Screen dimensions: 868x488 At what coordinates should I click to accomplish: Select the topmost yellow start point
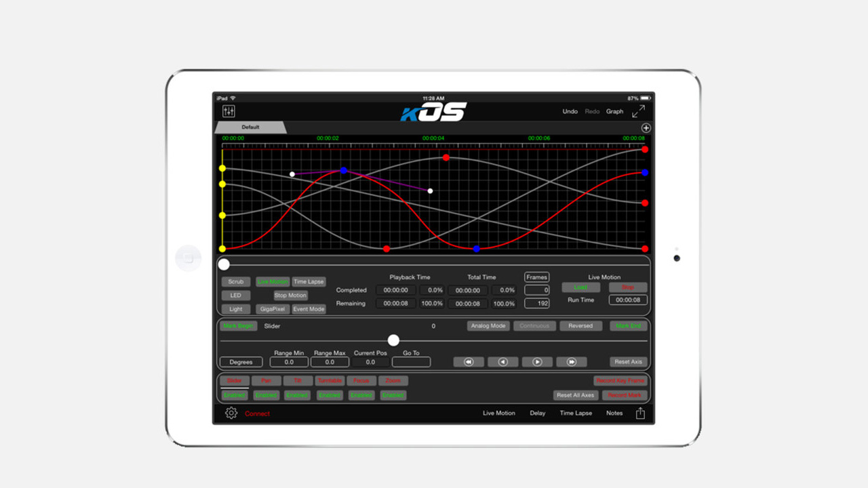click(x=222, y=168)
